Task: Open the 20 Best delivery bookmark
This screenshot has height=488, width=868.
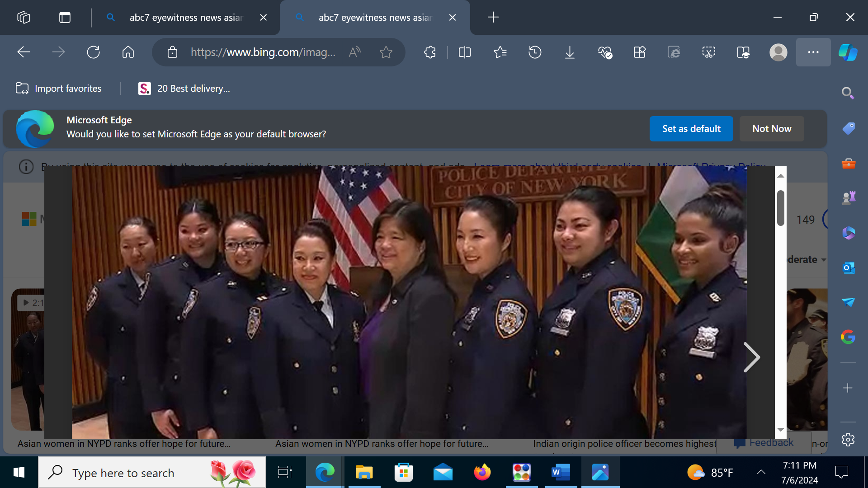Action: click(x=184, y=89)
